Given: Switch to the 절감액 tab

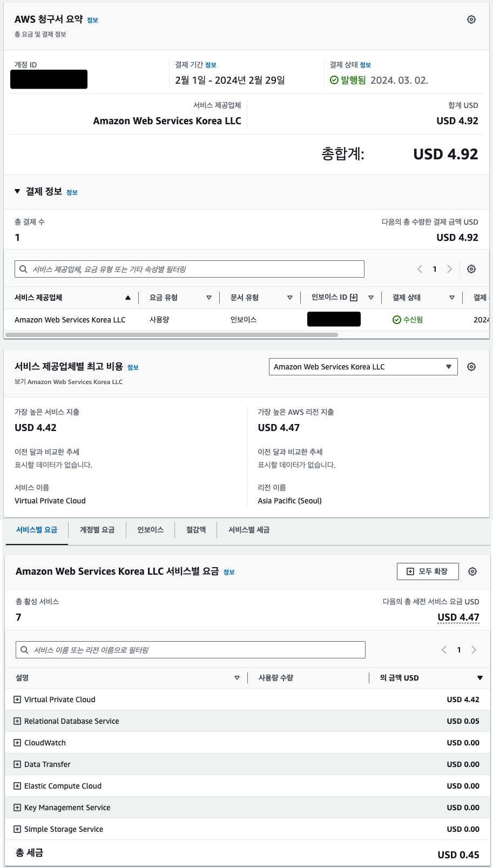Looking at the screenshot, I should click(x=196, y=530).
